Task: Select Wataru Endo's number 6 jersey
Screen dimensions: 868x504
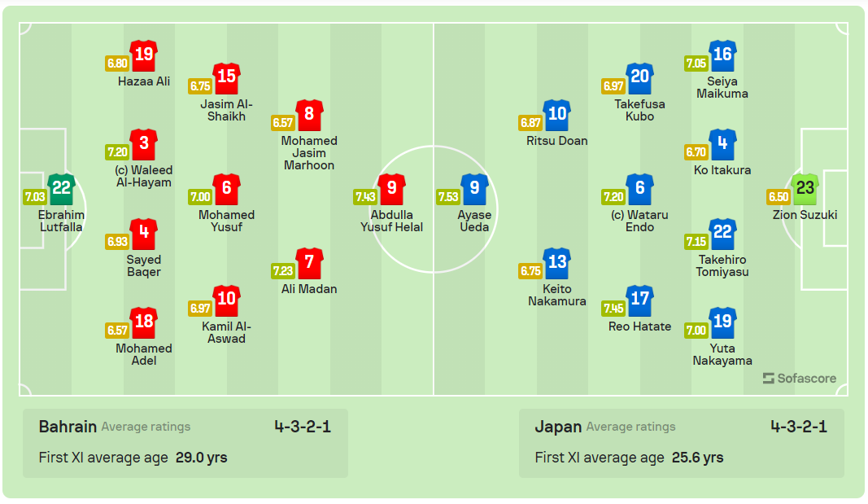Action: [640, 189]
